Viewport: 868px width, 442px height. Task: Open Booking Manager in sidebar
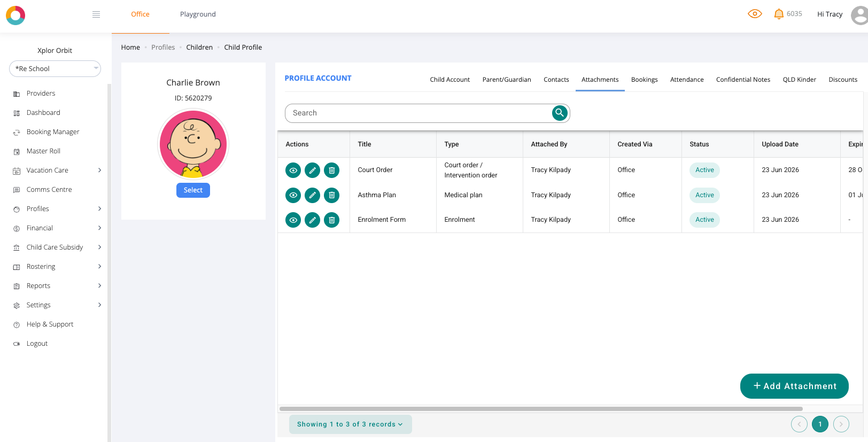53,132
